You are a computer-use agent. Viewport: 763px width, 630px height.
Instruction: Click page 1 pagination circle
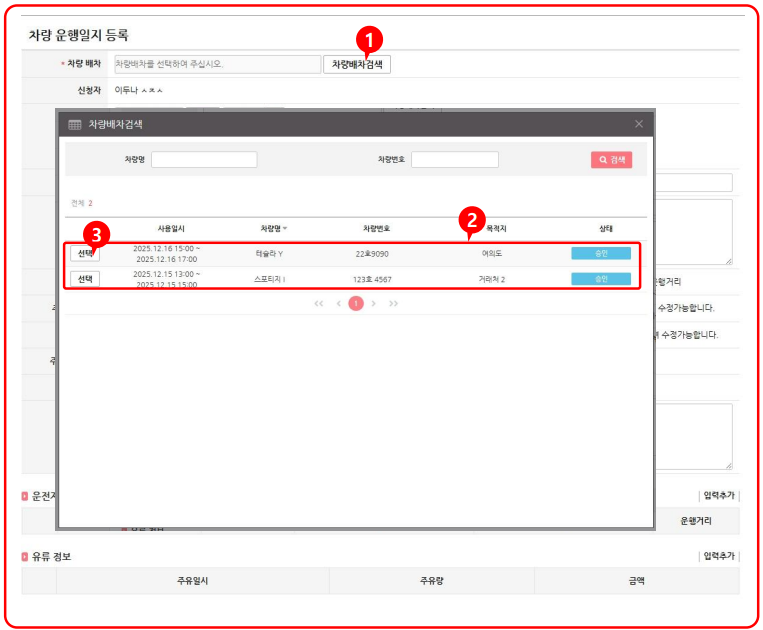pyautogui.click(x=355, y=303)
